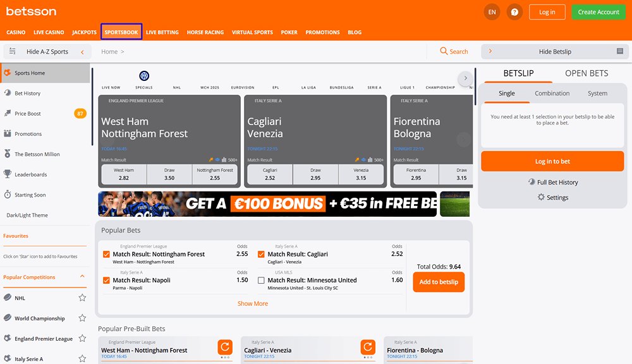Advance the featured match cards right
The image size is (632, 364).
click(x=463, y=140)
